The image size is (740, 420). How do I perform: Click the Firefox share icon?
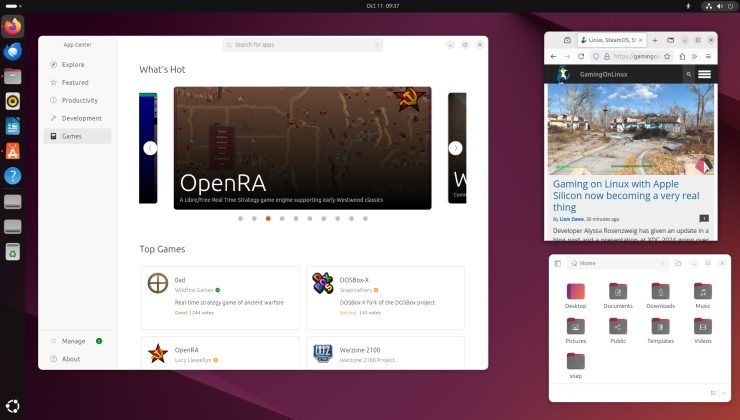click(x=682, y=57)
